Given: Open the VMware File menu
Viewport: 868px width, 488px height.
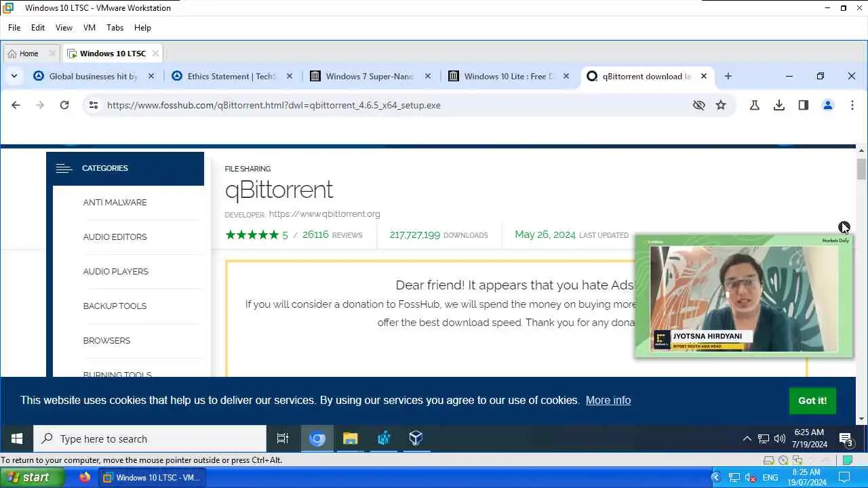Looking at the screenshot, I should click(x=14, y=28).
